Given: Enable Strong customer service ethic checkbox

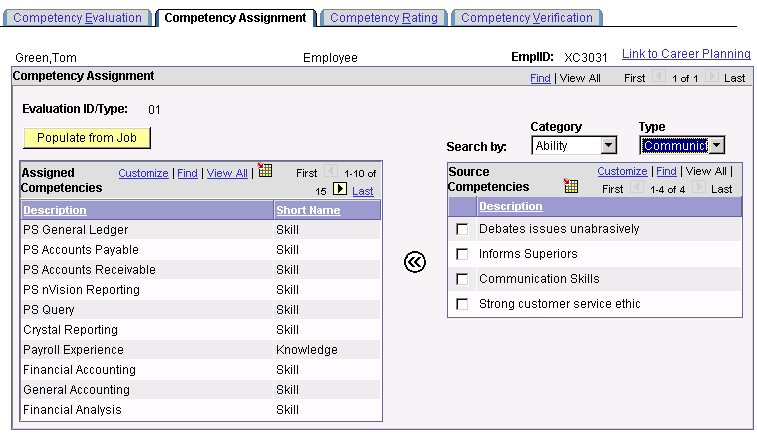Looking at the screenshot, I should pyautogui.click(x=462, y=304).
